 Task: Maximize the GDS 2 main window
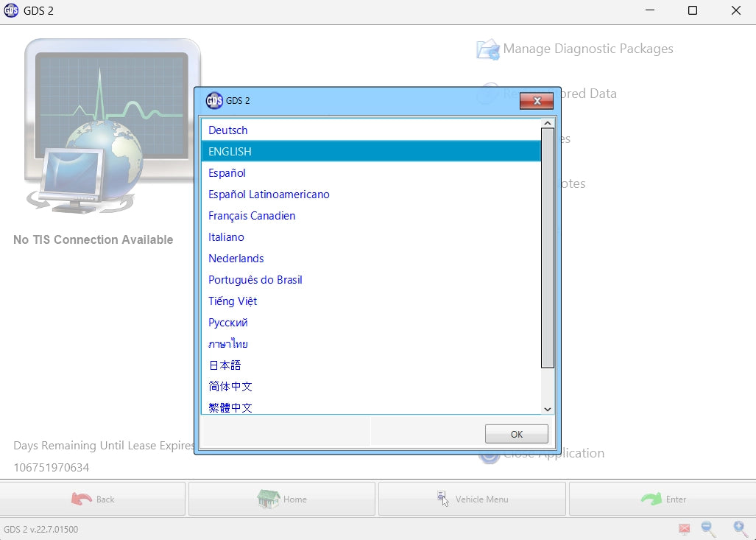pyautogui.click(x=693, y=10)
